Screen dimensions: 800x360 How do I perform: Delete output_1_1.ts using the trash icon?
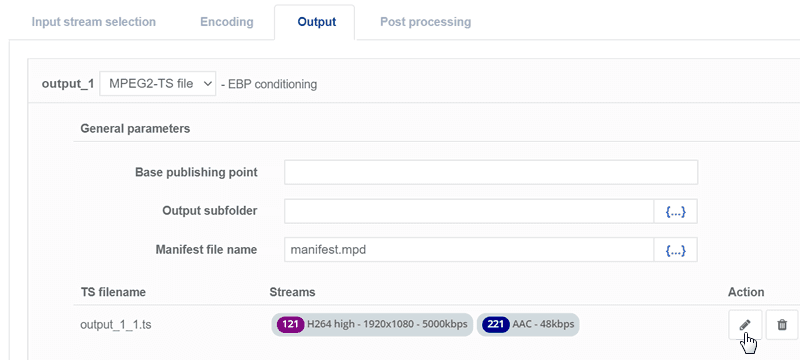[782, 324]
